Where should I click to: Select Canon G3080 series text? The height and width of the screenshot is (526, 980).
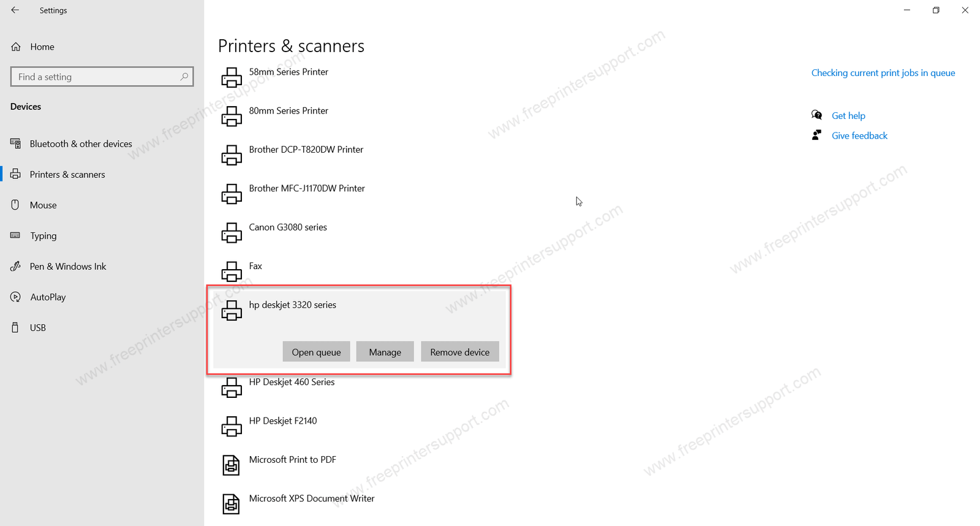coord(288,227)
